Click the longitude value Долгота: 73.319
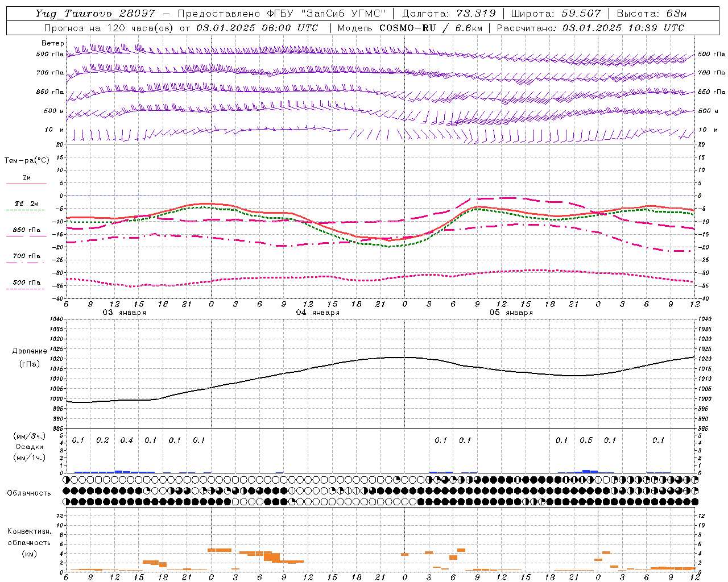 coord(449,14)
